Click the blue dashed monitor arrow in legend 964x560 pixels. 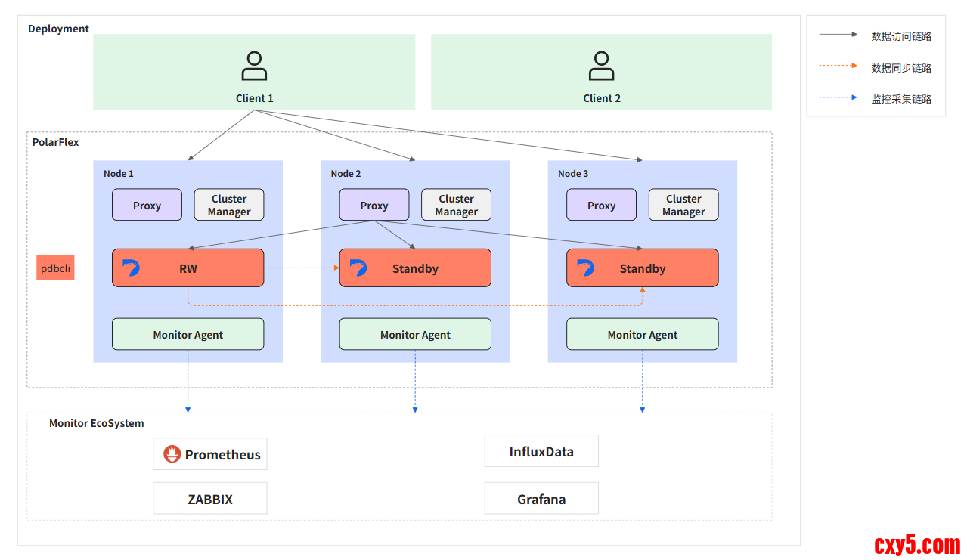point(838,98)
